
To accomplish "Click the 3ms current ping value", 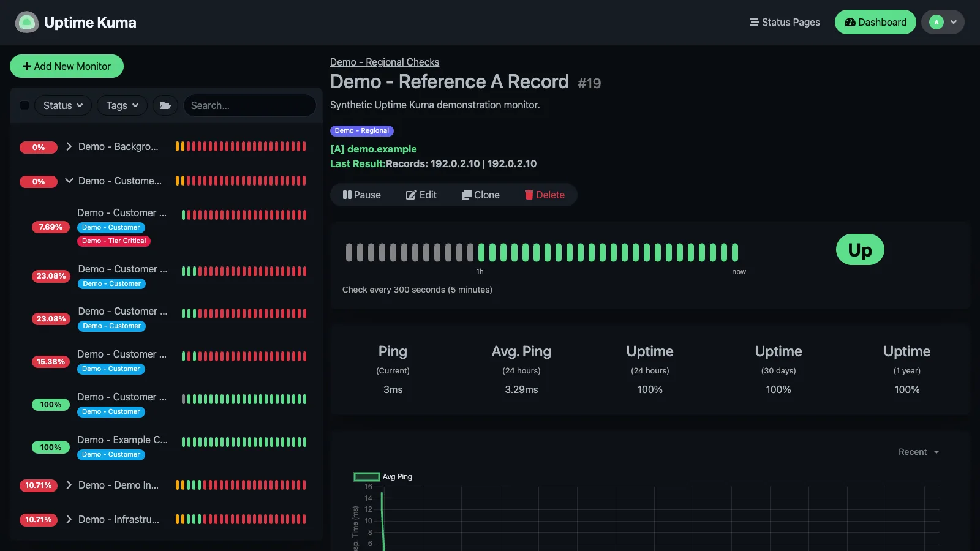I will tap(393, 389).
